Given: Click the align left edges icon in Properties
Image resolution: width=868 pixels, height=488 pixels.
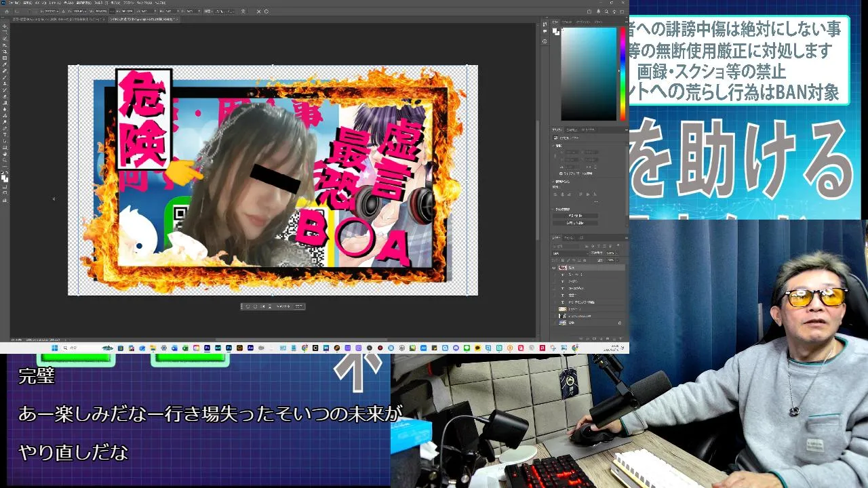Looking at the screenshot, I should pos(555,195).
